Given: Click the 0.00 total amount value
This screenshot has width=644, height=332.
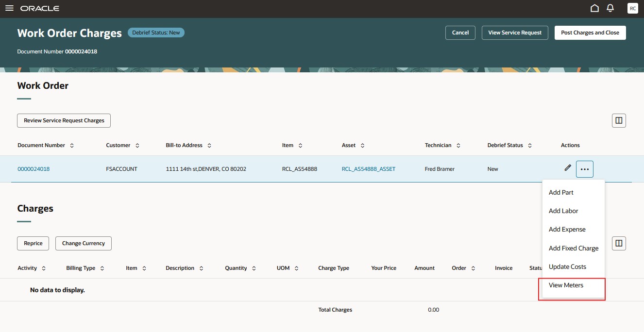Looking at the screenshot, I should [433, 310].
